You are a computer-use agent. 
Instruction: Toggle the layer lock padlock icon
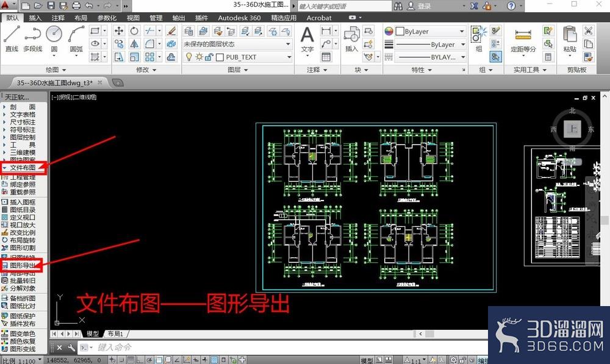pos(209,57)
